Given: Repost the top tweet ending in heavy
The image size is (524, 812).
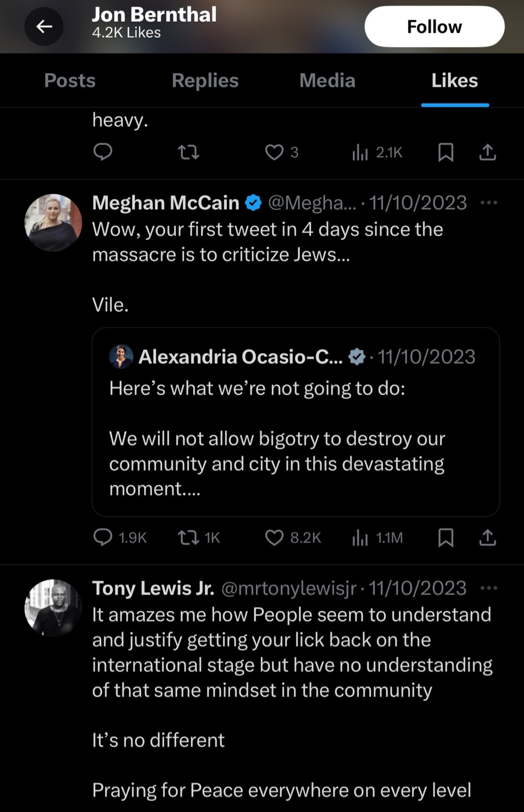Looking at the screenshot, I should [189, 152].
